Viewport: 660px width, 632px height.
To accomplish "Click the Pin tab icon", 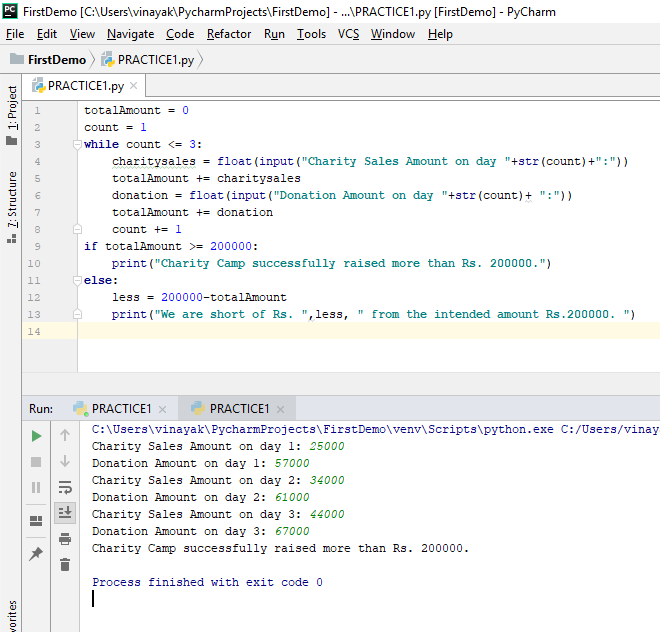I will click(x=36, y=554).
